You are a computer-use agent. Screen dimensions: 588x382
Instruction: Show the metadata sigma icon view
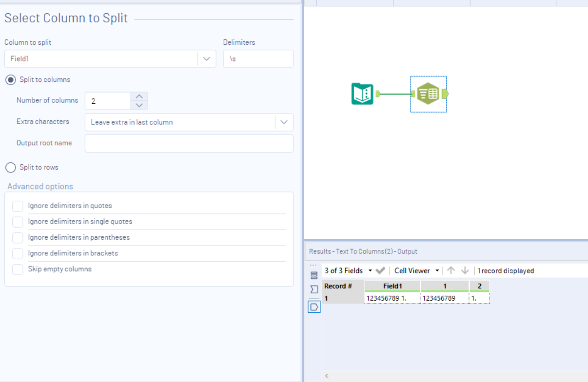coord(314,289)
